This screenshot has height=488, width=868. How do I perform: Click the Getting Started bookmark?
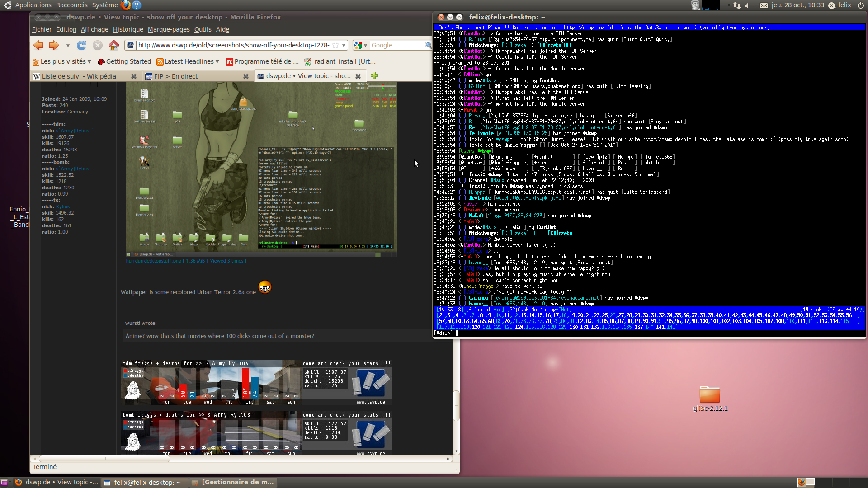pos(124,61)
